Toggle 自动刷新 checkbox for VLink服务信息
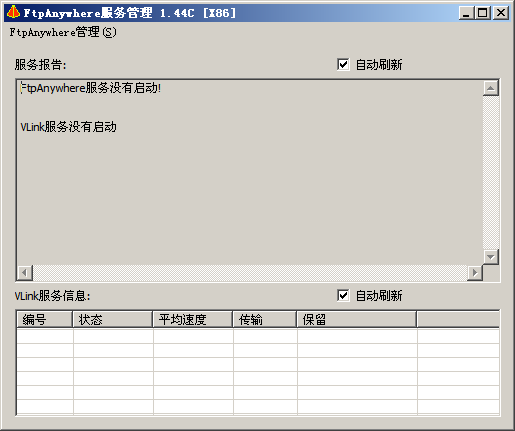This screenshot has width=515, height=431. coord(343,295)
